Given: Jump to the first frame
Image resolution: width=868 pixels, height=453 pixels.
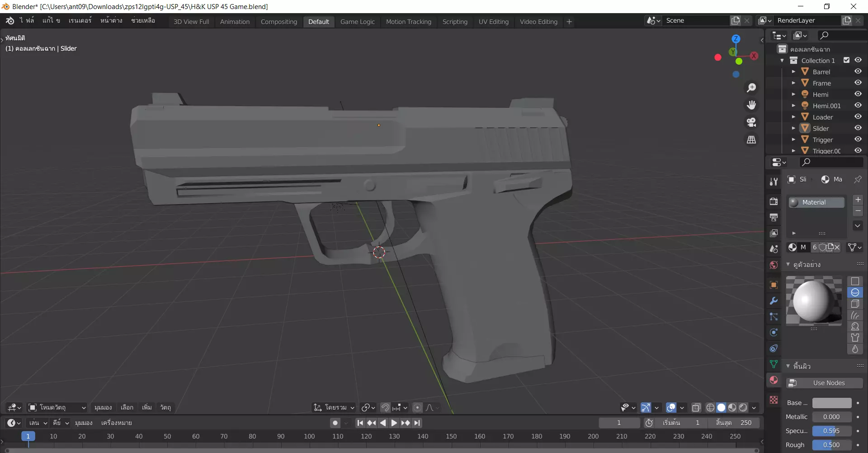Looking at the screenshot, I should [360, 423].
